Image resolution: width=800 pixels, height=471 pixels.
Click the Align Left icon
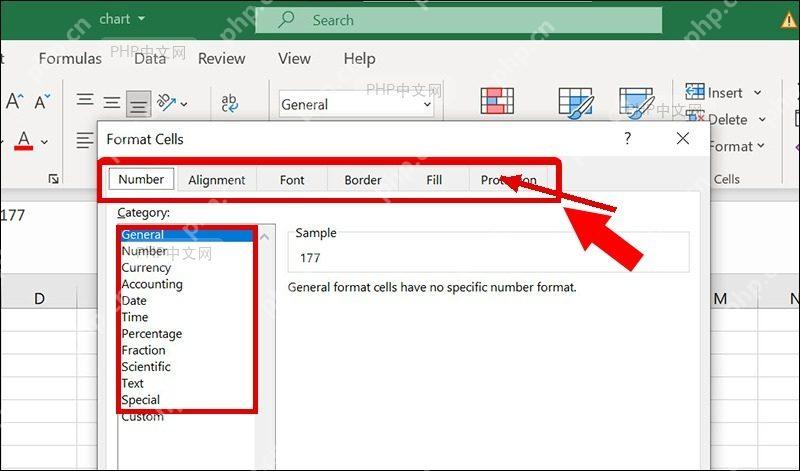click(x=85, y=140)
